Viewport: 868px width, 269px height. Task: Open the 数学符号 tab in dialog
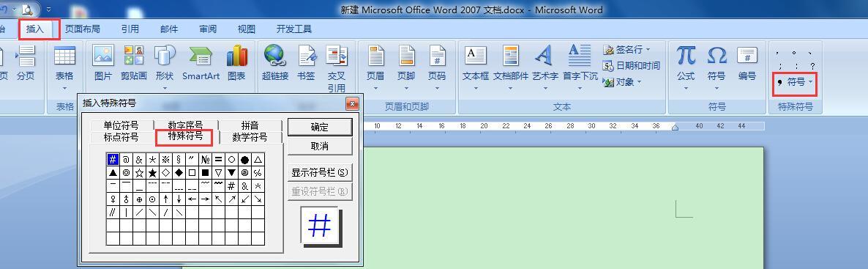250,137
